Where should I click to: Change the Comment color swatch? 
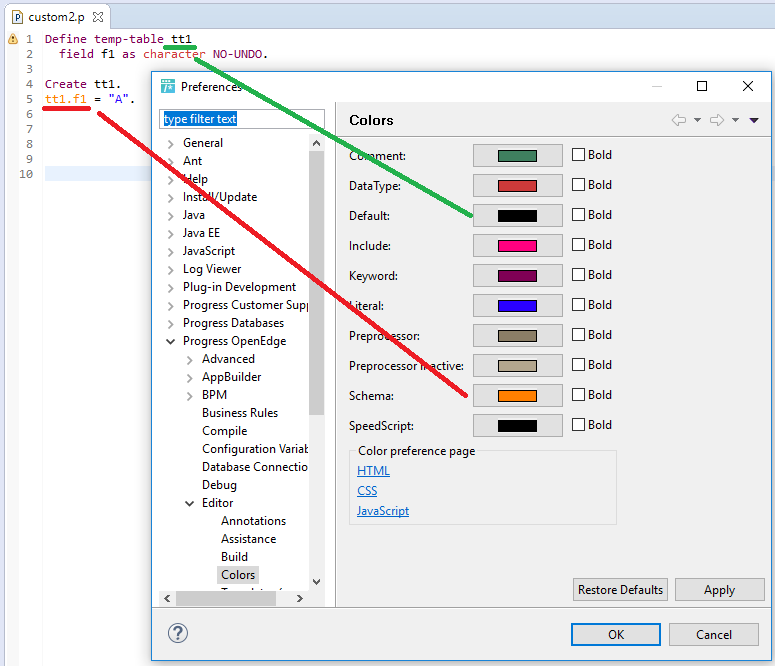[x=517, y=156]
